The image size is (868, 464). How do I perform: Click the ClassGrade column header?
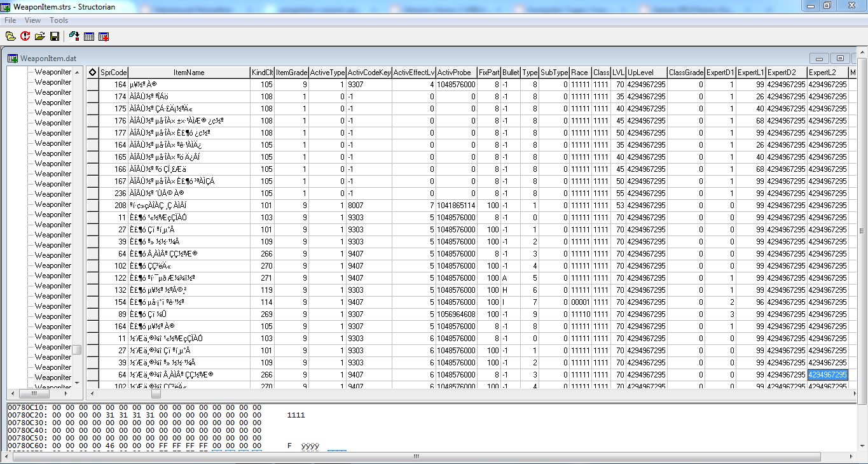click(x=686, y=73)
